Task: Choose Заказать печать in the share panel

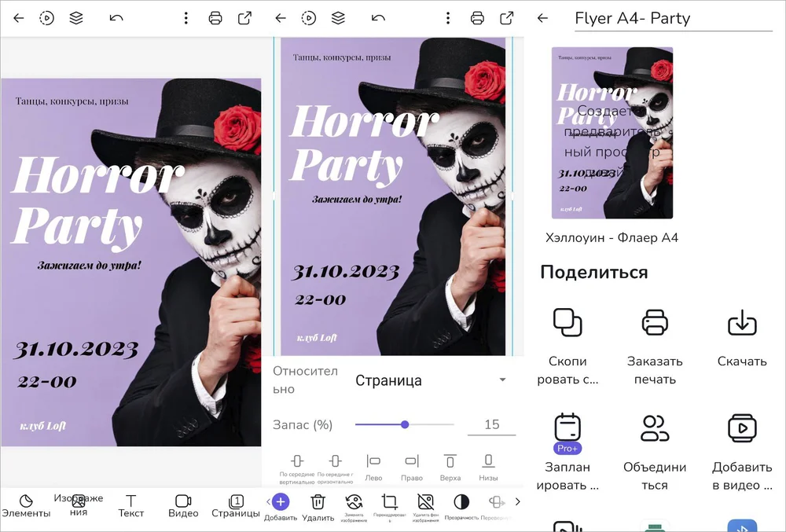Action: coord(655,336)
